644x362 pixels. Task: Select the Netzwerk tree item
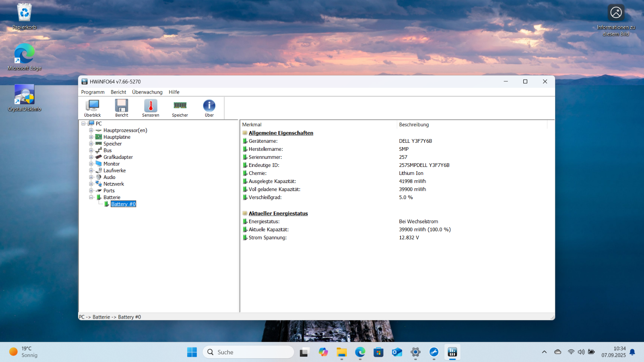click(114, 184)
